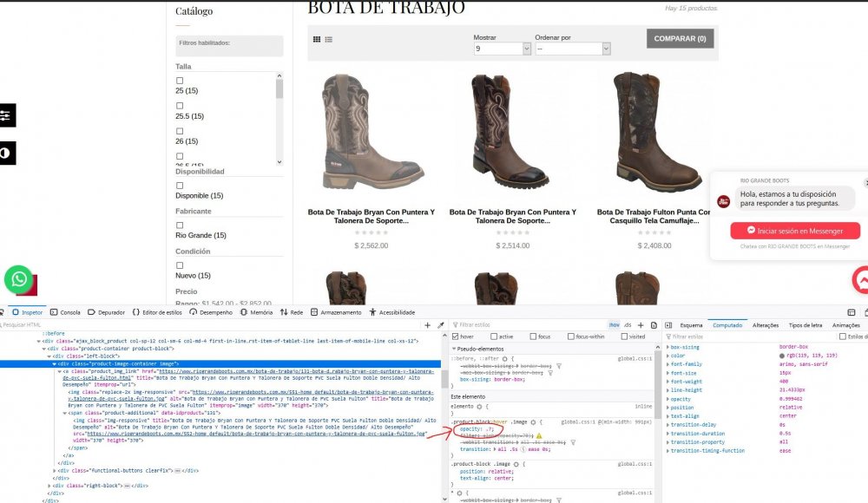The image size is (868, 503).
Task: Click Iniciar sesión en Messenger button
Action: (795, 231)
